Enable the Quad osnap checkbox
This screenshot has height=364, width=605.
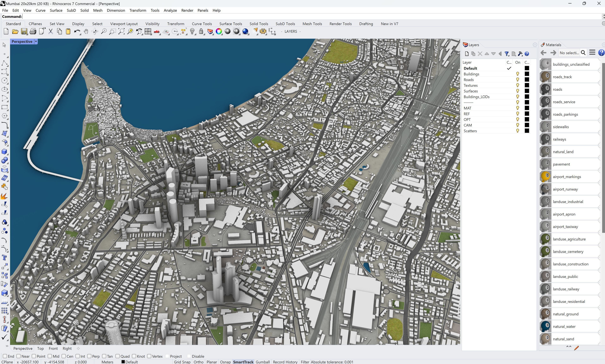pyautogui.click(x=118, y=356)
